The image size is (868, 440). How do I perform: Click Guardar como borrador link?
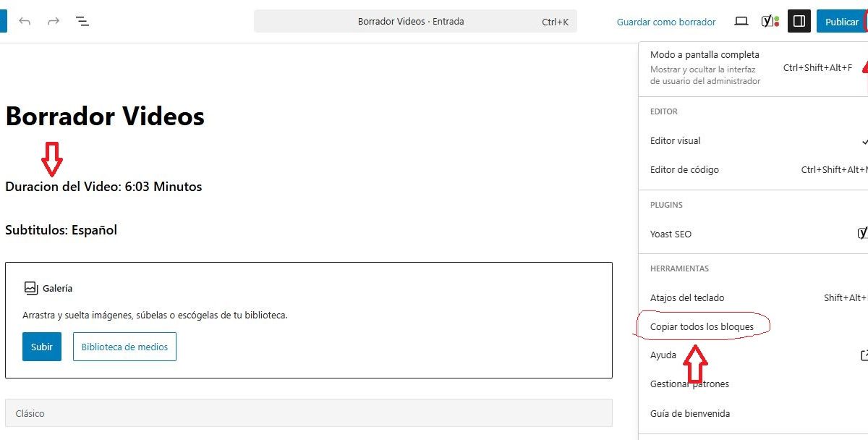666,22
